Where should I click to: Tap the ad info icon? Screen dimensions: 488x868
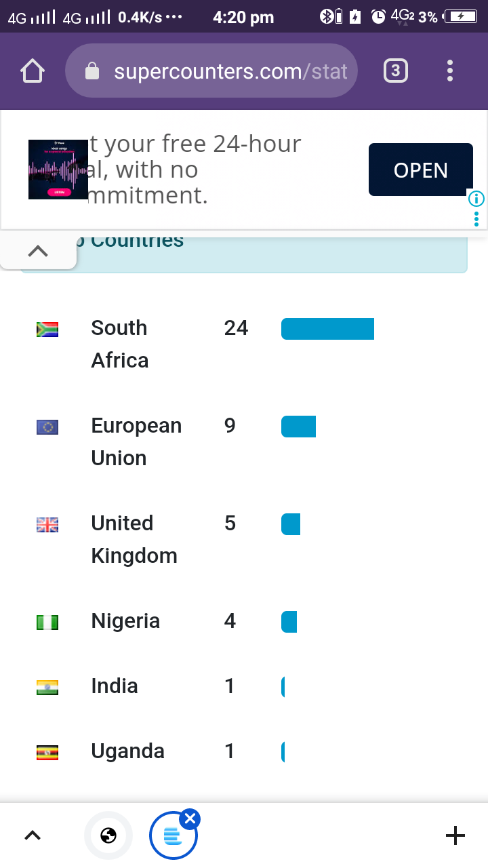tap(476, 199)
